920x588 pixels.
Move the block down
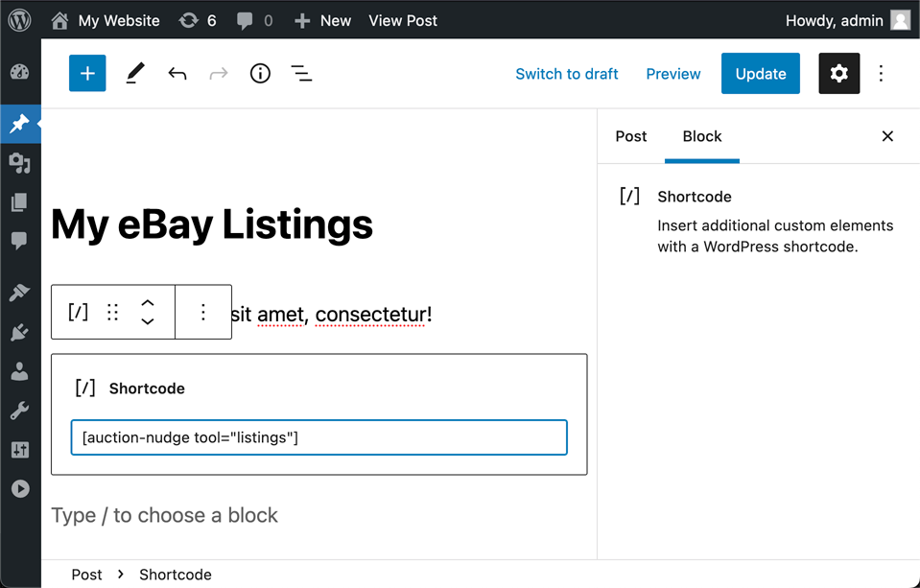[148, 321]
